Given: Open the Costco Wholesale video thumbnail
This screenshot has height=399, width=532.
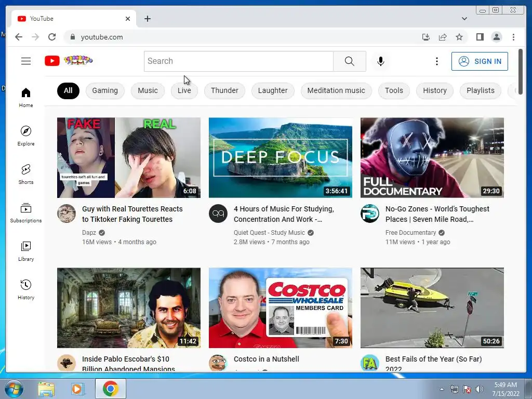Looking at the screenshot, I should (280, 308).
